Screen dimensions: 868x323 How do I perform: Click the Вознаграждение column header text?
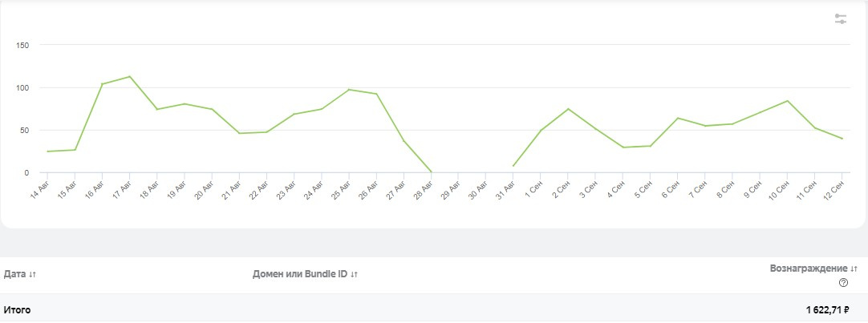pyautogui.click(x=809, y=268)
